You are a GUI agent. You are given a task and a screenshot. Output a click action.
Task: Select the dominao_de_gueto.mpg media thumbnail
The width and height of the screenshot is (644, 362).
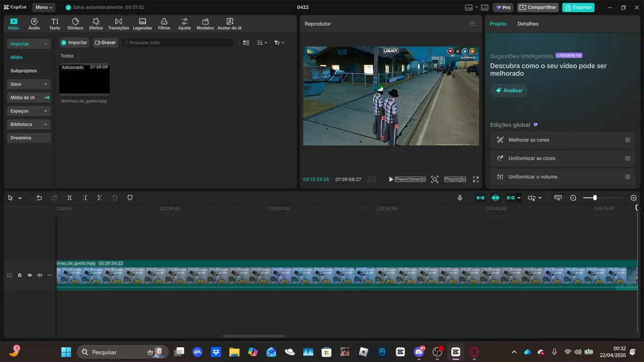tap(85, 78)
